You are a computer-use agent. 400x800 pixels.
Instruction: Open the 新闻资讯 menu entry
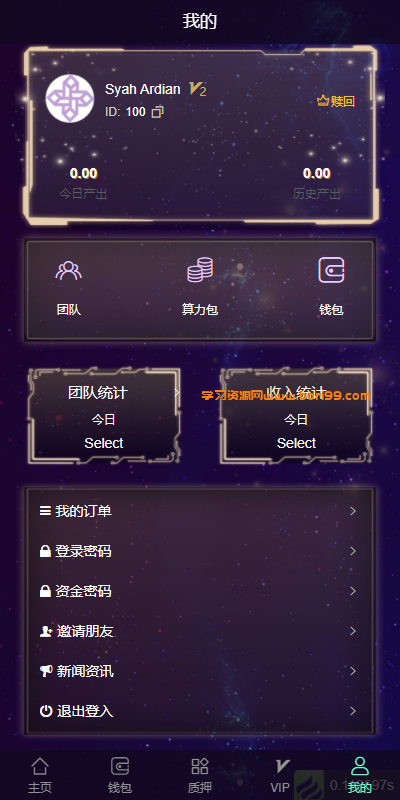coord(200,671)
